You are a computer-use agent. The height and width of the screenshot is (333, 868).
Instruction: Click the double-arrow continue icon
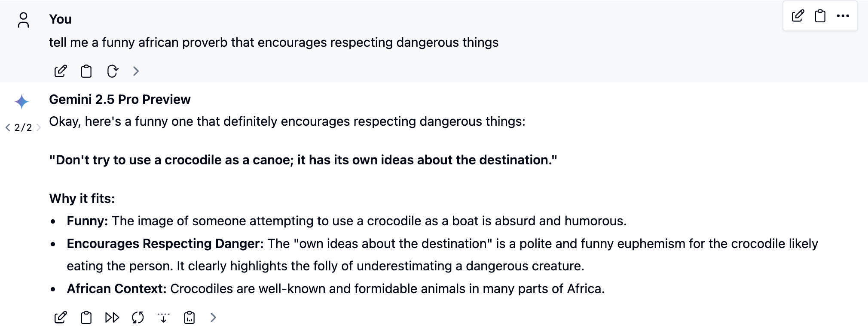[x=112, y=318]
